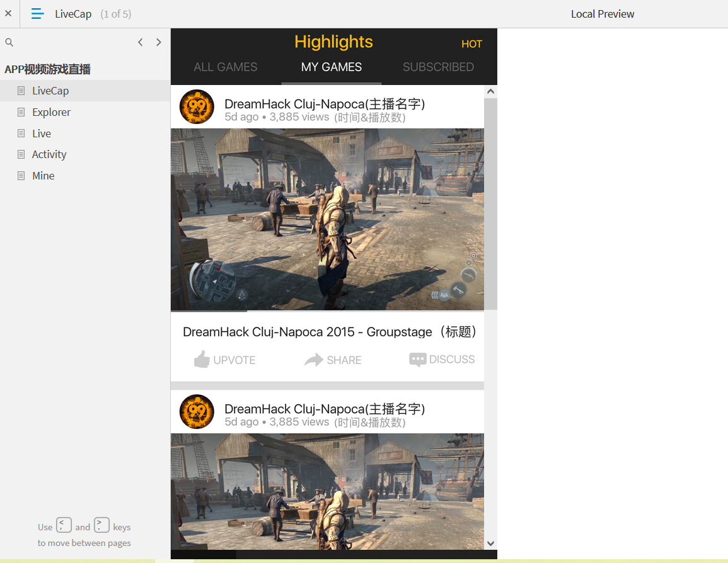The image size is (728, 563).
Task: Upvote the first post with thumbs-up icon
Action: pos(202,360)
